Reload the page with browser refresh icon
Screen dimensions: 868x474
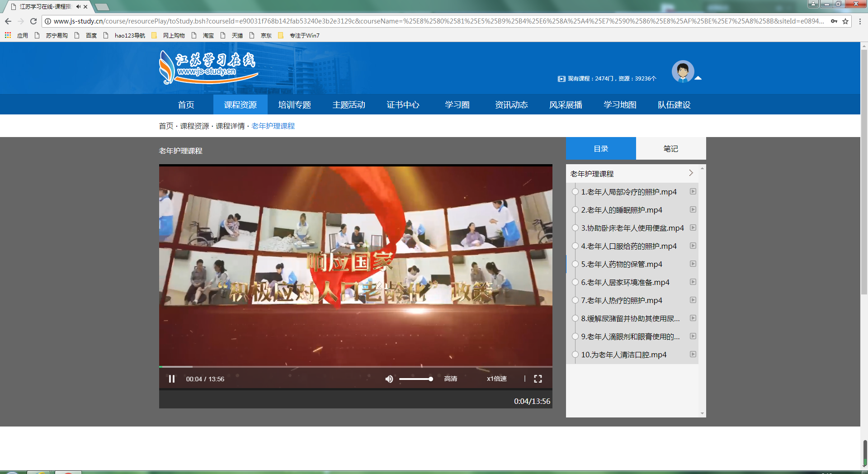[x=33, y=21]
